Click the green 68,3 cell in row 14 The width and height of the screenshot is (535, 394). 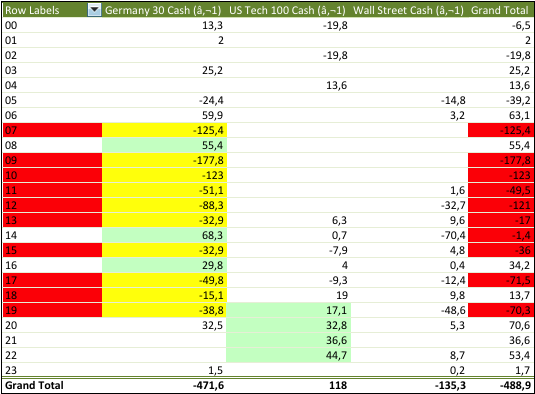point(164,235)
